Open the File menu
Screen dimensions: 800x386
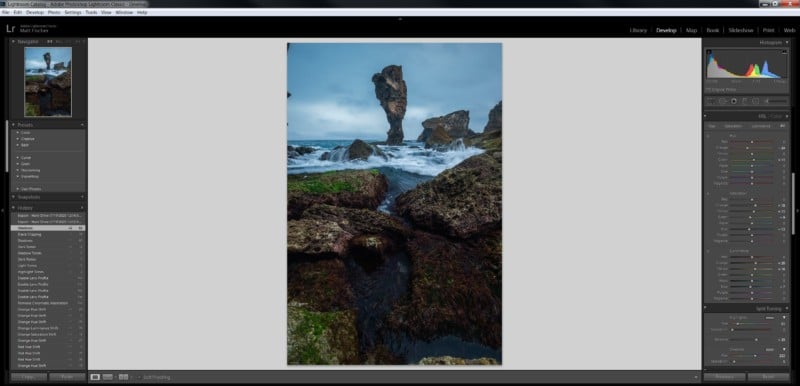tap(5, 12)
